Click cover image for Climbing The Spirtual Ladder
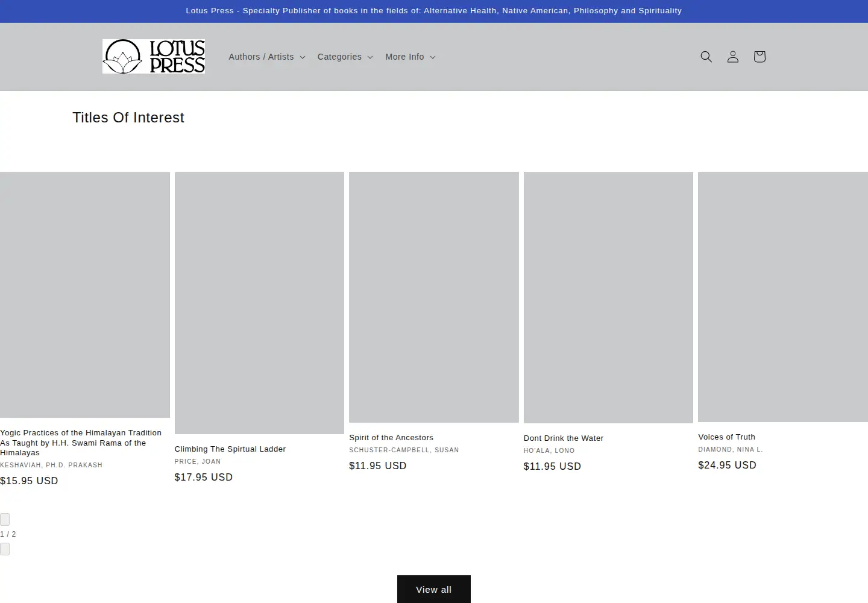Viewport: 868px width, 603px height. pos(259,303)
